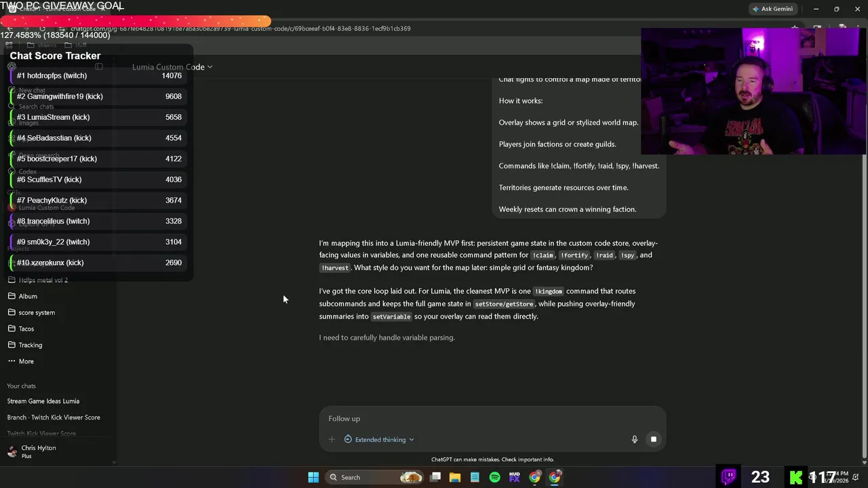Click the !fortify inline code
This screenshot has height=488, width=868.
(x=574, y=256)
